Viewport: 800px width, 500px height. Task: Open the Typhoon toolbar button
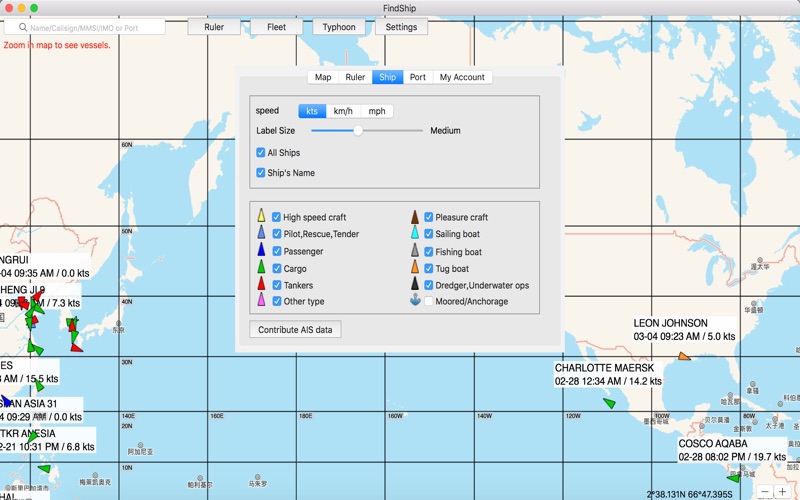click(339, 27)
